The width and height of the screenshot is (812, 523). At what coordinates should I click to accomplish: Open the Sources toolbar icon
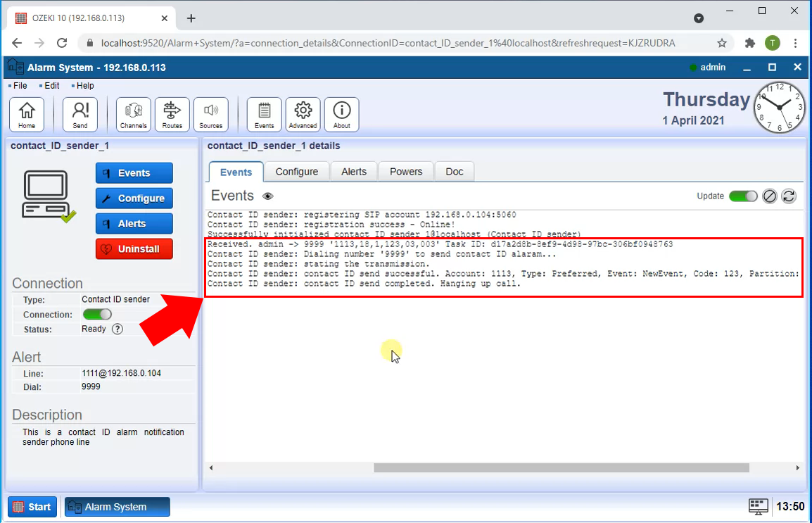click(211, 115)
